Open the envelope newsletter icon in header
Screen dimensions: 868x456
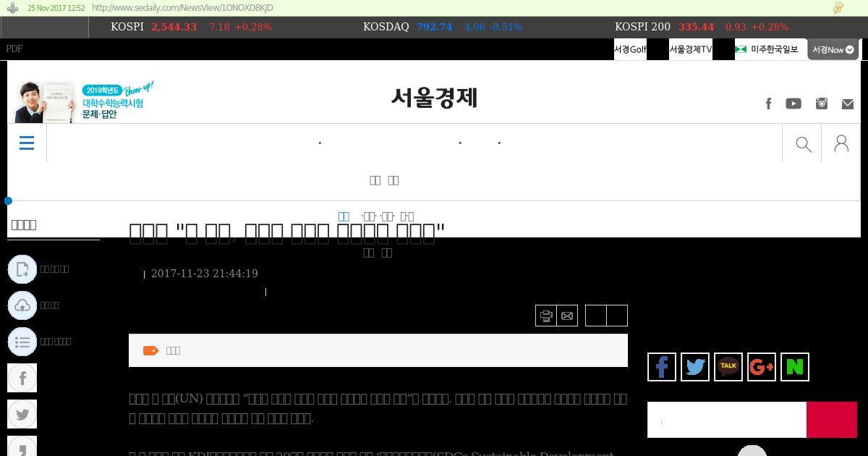[848, 104]
